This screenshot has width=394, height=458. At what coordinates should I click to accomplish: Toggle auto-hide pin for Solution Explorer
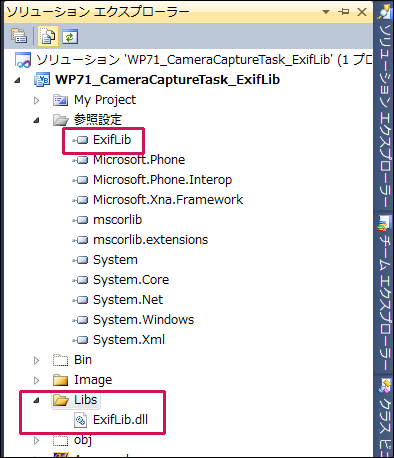[x=343, y=12]
